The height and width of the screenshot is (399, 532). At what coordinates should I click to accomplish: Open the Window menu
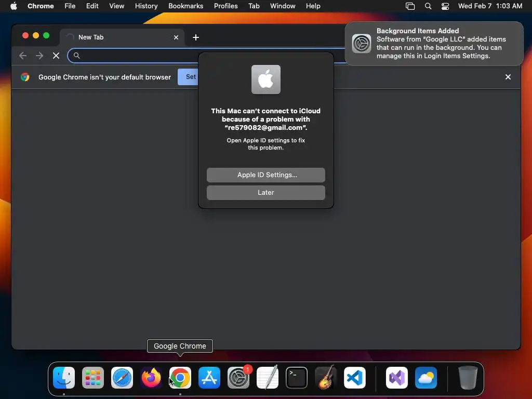point(283,6)
